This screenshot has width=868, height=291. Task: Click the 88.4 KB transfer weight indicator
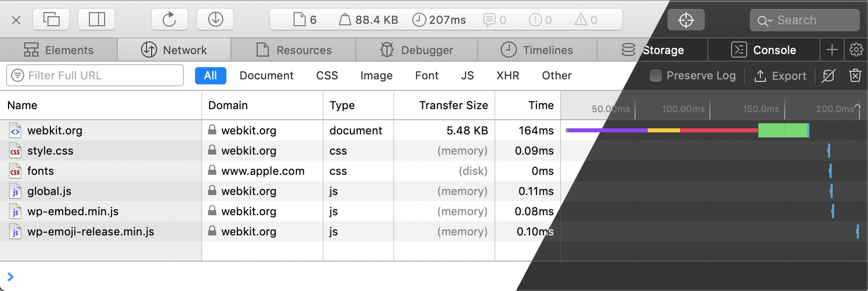point(368,20)
